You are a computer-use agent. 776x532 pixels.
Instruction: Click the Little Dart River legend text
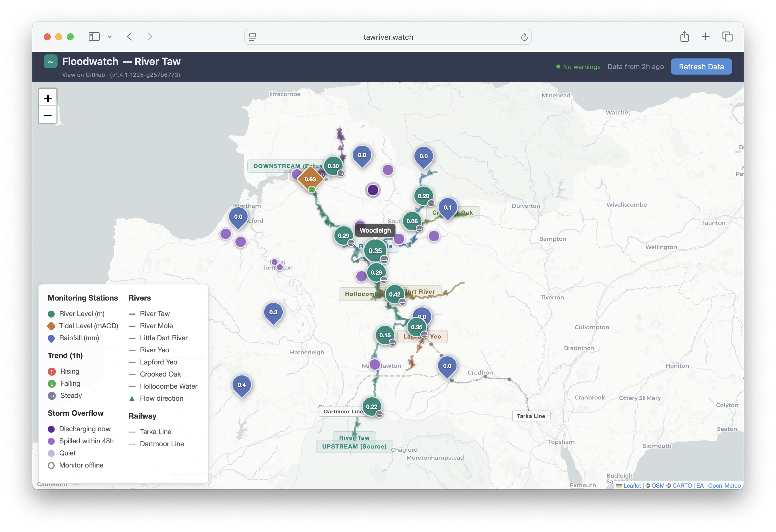click(x=163, y=338)
